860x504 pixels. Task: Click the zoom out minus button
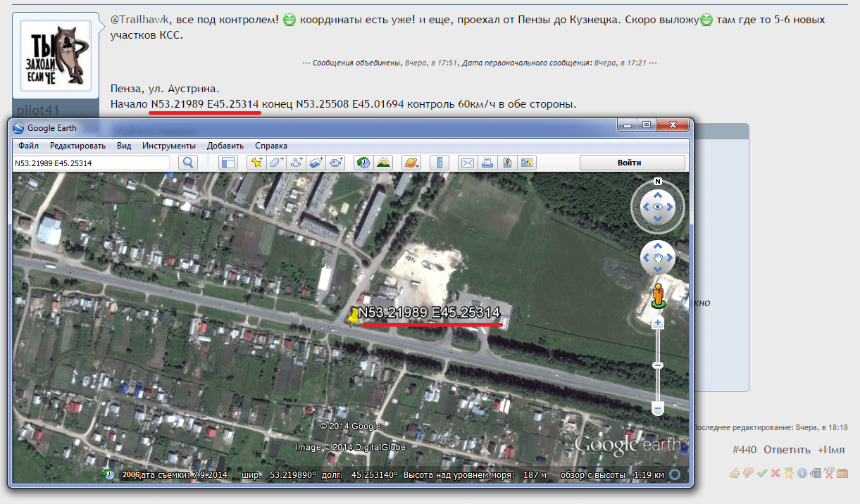(x=658, y=408)
